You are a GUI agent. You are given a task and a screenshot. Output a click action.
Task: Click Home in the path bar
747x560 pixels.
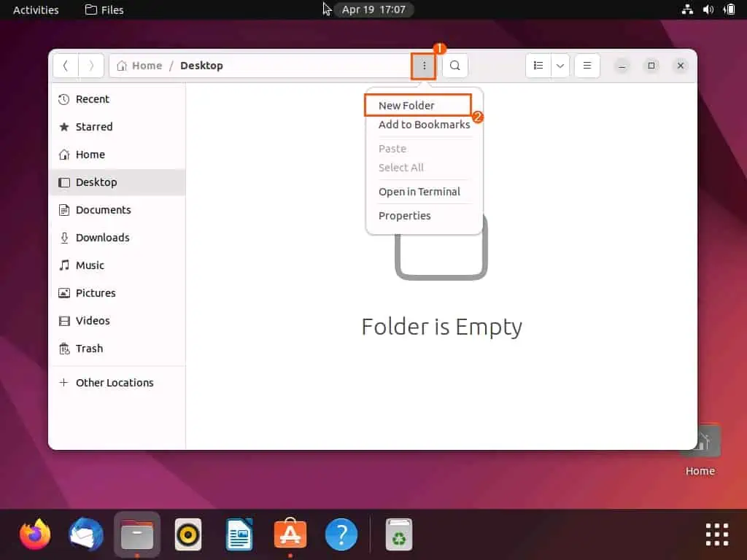(146, 66)
